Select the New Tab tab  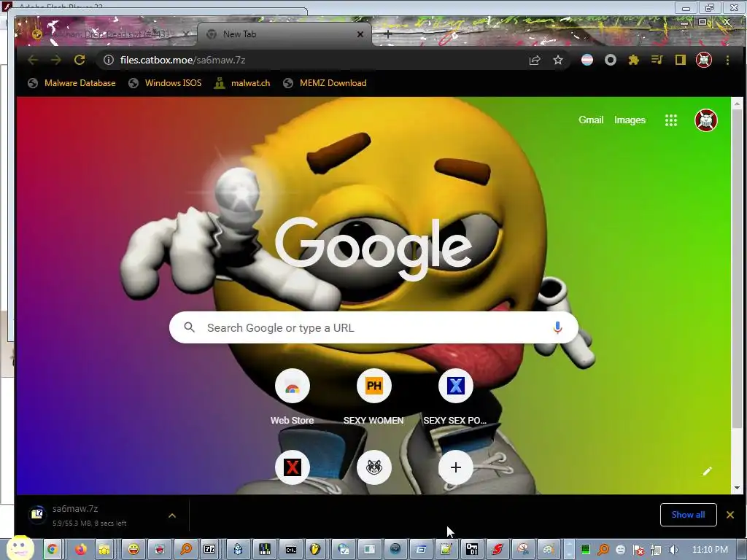pyautogui.click(x=281, y=34)
